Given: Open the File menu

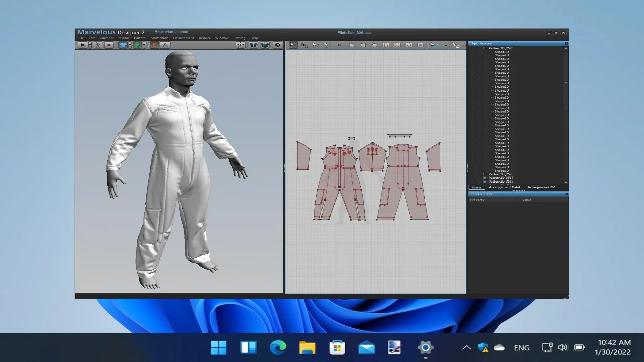Looking at the screenshot, I should coord(80,38).
